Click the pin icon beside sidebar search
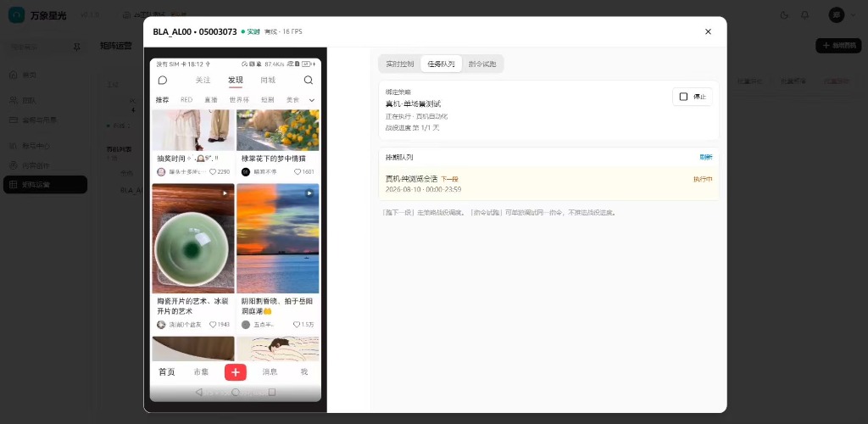The height and width of the screenshot is (424, 868). (x=77, y=47)
